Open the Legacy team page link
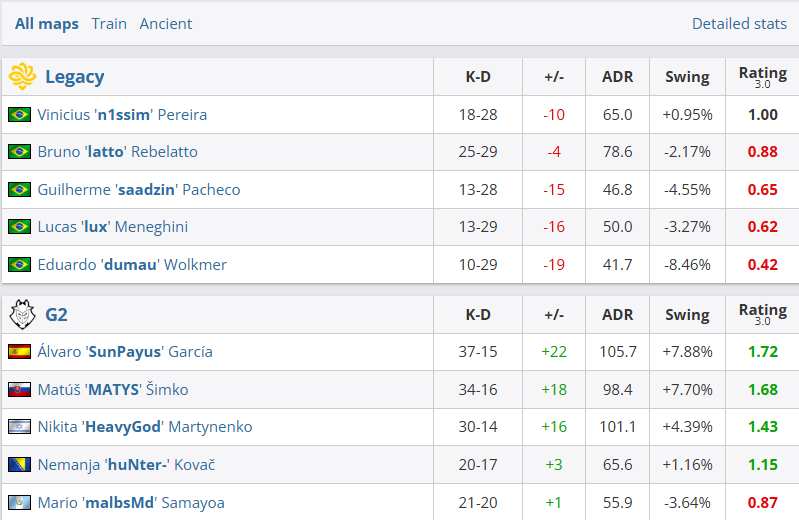 point(74,76)
